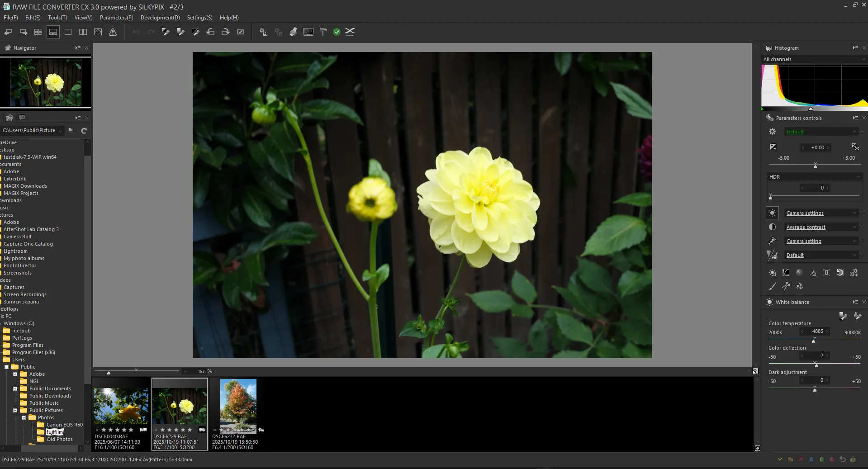
Task: Select the white balance eyedropper tool
Action: tap(842, 316)
